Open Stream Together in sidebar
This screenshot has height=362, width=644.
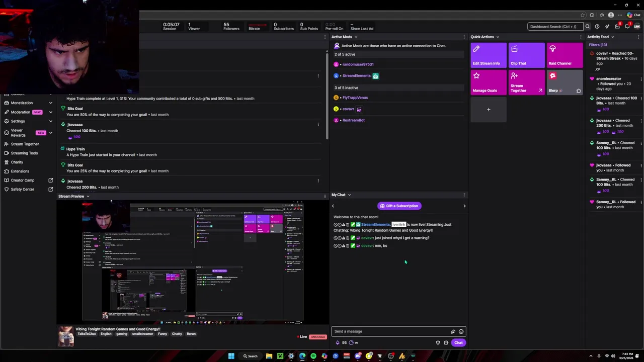point(25,144)
